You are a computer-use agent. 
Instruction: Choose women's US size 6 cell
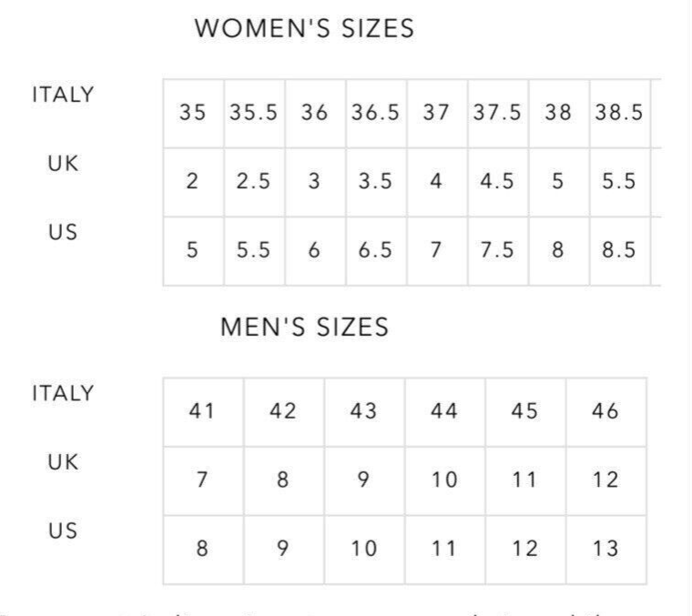coord(315,251)
